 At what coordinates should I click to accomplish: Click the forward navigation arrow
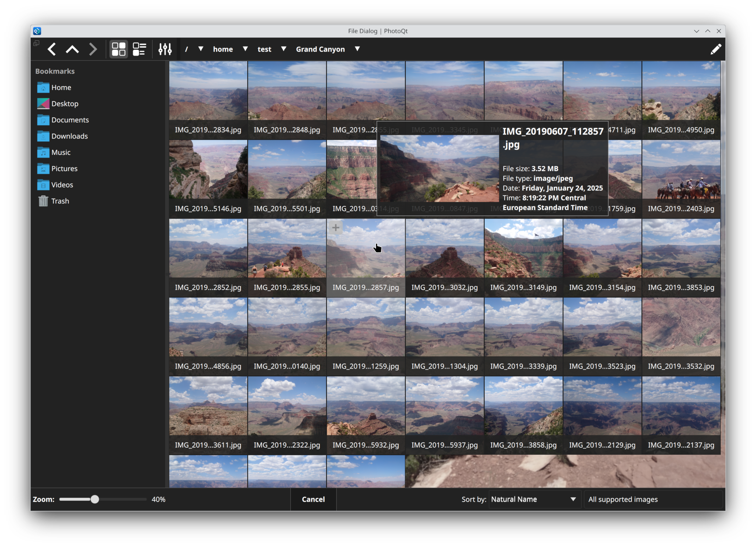click(93, 49)
